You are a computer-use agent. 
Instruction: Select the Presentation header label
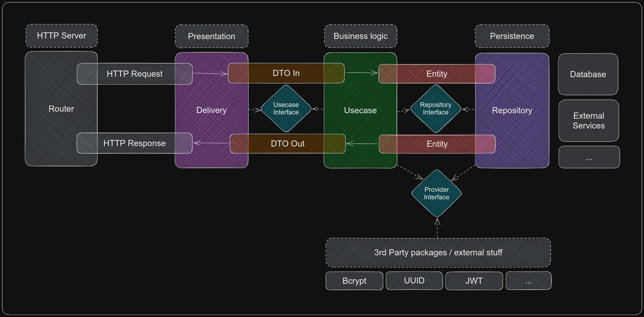(212, 36)
